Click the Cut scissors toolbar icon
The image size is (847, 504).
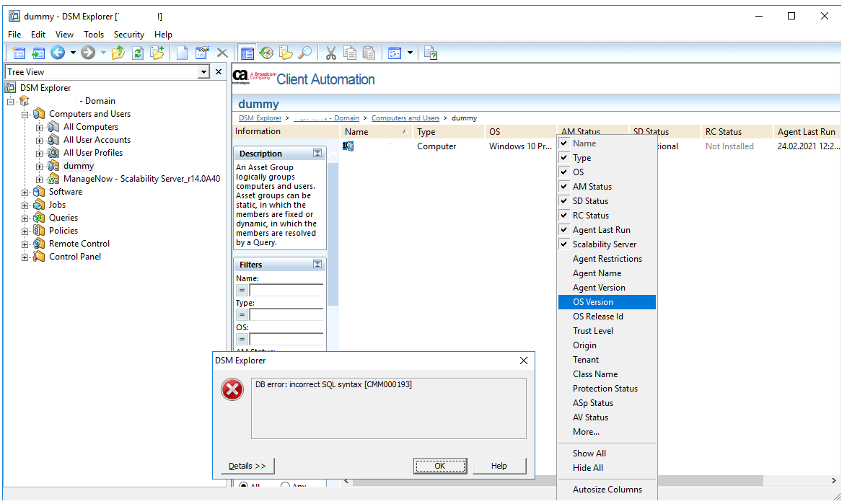[330, 53]
